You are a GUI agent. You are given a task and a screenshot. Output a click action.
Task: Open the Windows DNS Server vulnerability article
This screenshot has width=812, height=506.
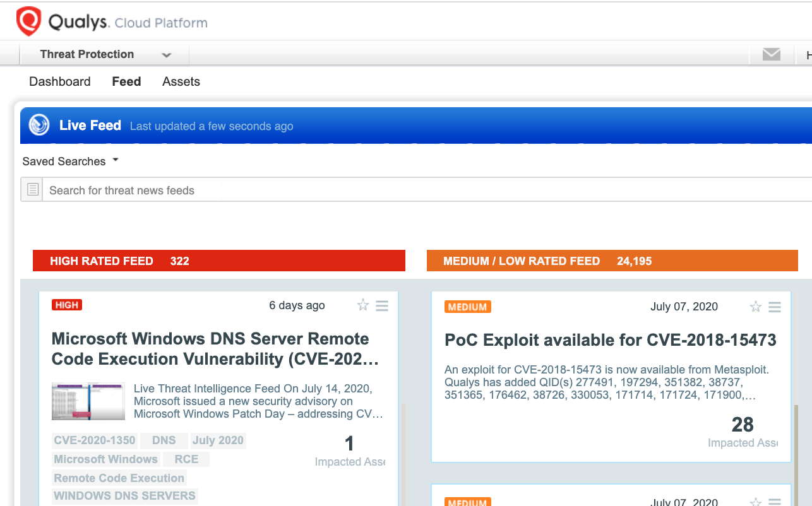pyautogui.click(x=210, y=349)
